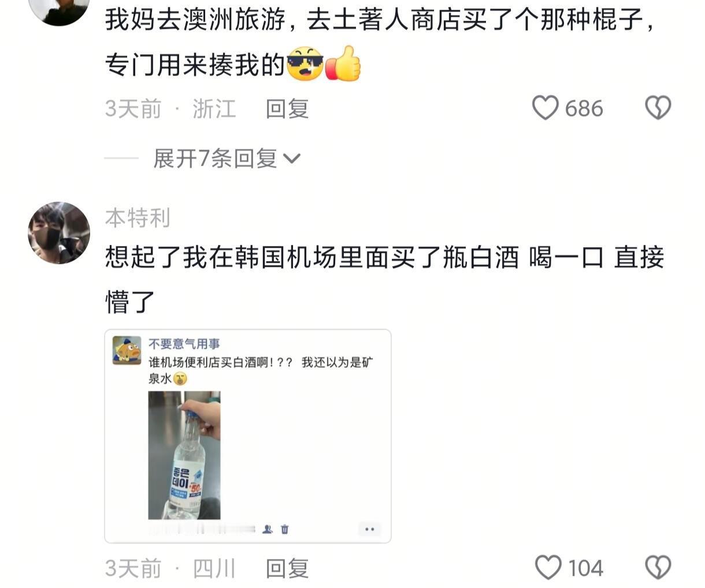
Task: Open the two-dot more menu in post
Action: pos(370,529)
